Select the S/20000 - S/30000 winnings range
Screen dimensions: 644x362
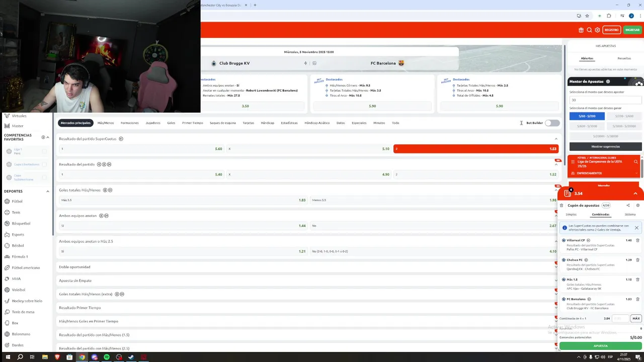pyautogui.click(x=605, y=136)
